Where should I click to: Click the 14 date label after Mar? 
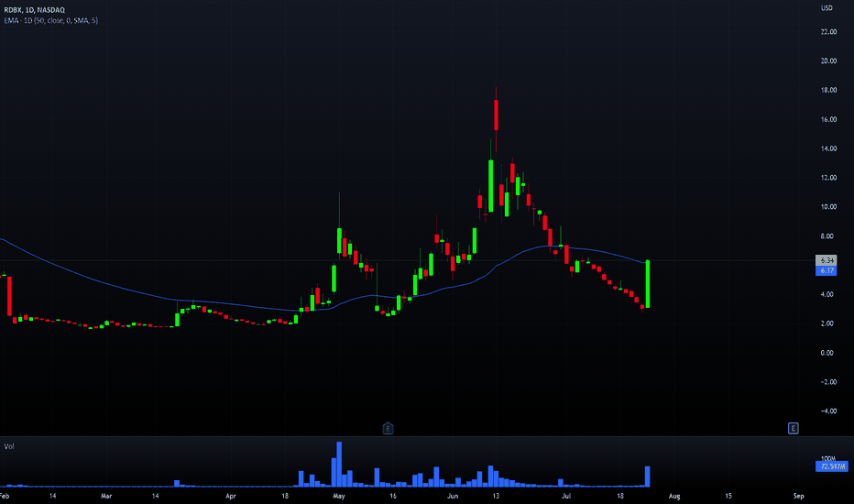click(155, 497)
